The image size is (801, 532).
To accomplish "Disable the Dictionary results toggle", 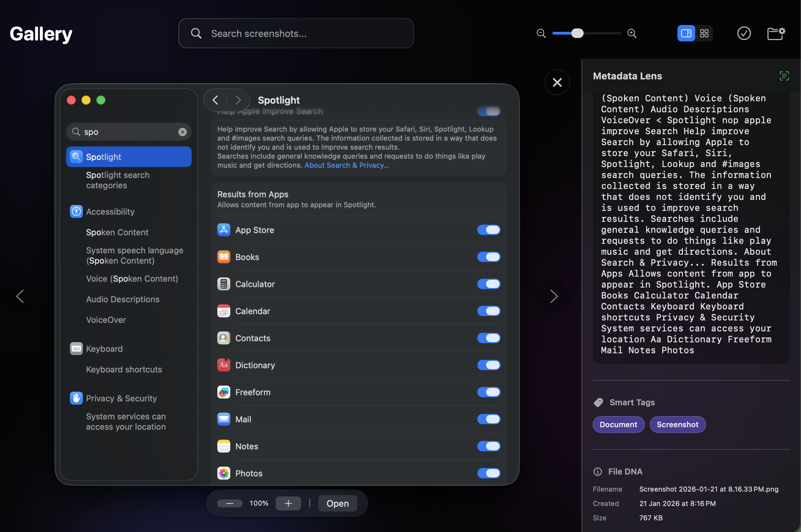I will (488, 365).
